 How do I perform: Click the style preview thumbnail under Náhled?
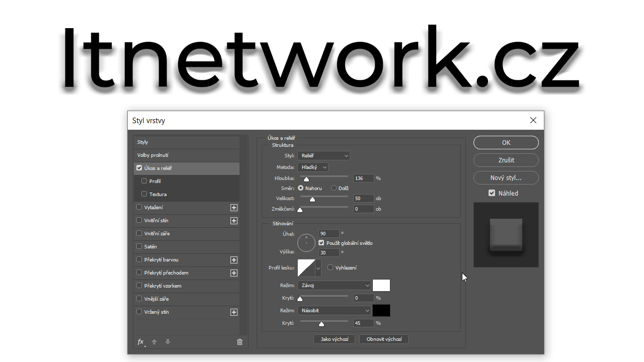tap(506, 235)
